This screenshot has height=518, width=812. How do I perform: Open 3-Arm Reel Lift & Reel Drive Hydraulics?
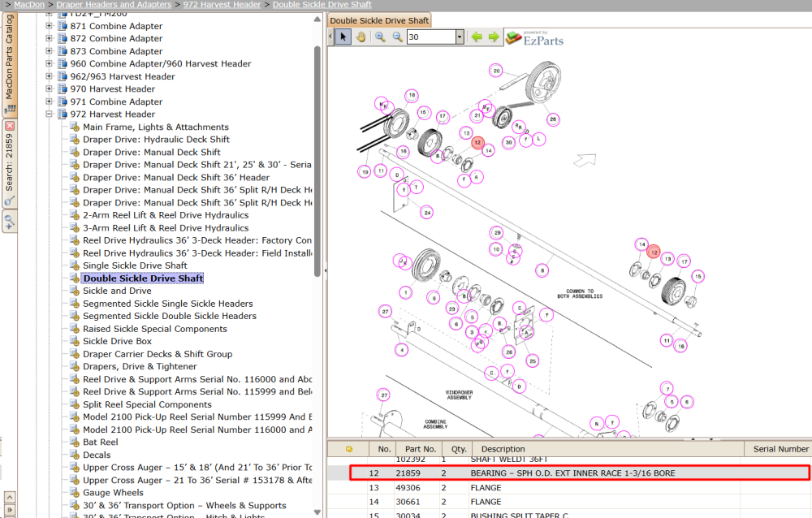(x=166, y=228)
